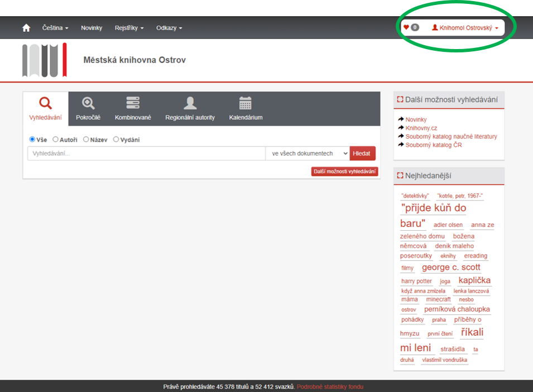533x392 pixels.
Task: Open the Novinky menu item
Action: click(x=92, y=28)
